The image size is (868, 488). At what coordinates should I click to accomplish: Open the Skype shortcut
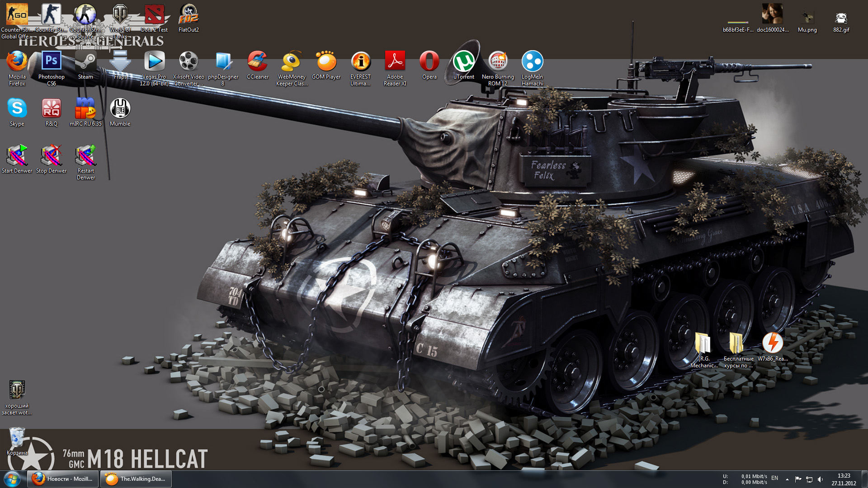click(17, 109)
